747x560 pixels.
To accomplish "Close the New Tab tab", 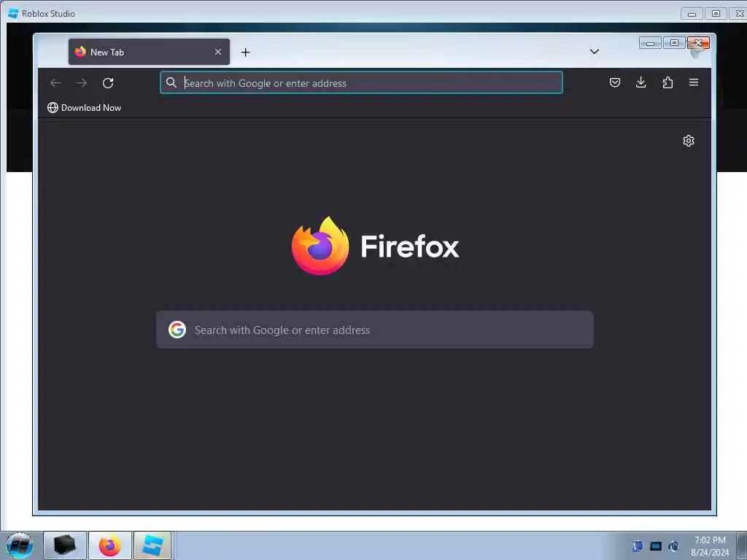I will (217, 52).
